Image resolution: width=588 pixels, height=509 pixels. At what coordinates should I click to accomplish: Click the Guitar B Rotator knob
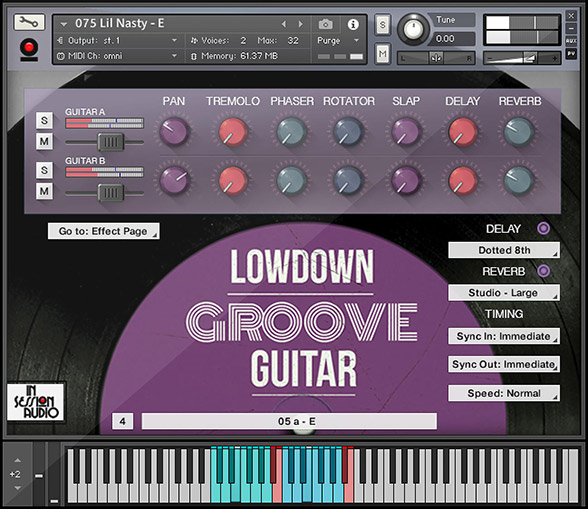(x=348, y=180)
